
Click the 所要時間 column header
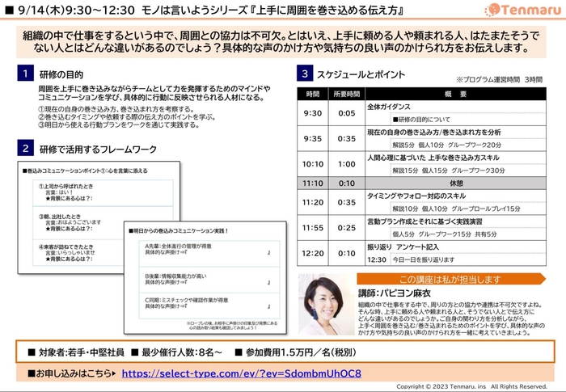(347, 94)
